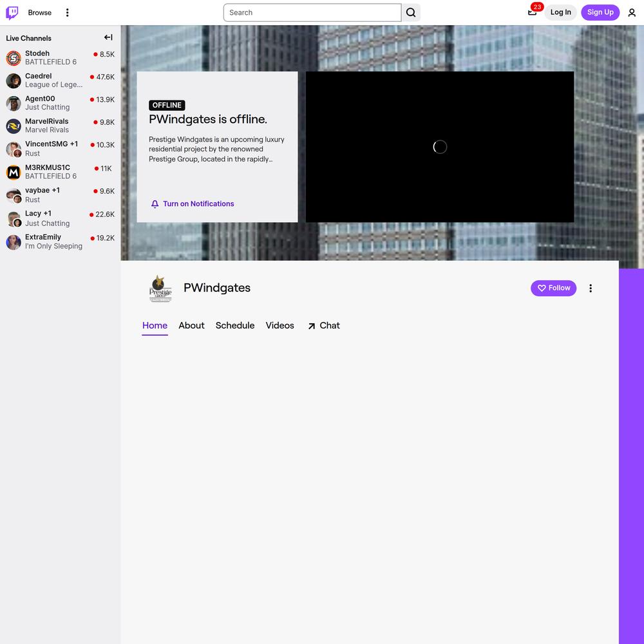This screenshot has height=644, width=644.
Task: Open VincentSMG's avatar in Live Channels
Action: point(14,149)
